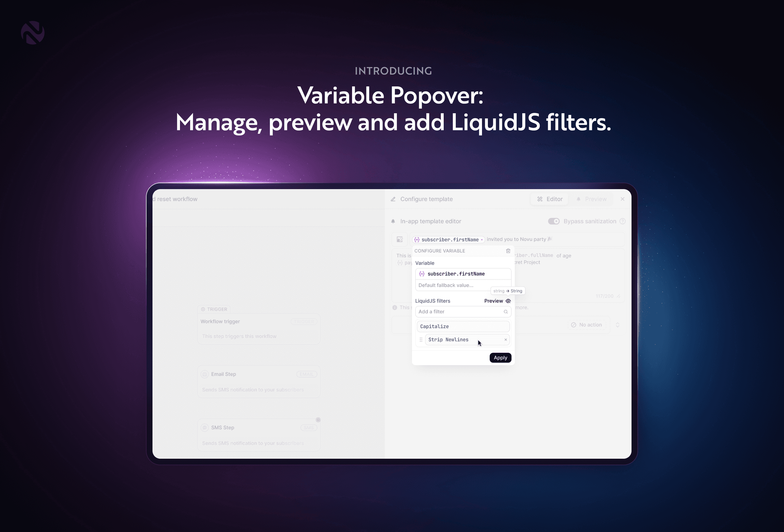784x532 pixels.
Task: Click the configure template pencil icon
Action: [x=394, y=199]
